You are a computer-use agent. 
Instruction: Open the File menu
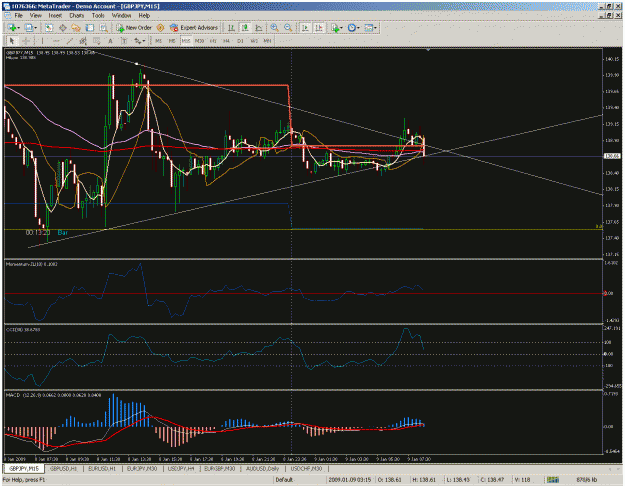click(19, 16)
